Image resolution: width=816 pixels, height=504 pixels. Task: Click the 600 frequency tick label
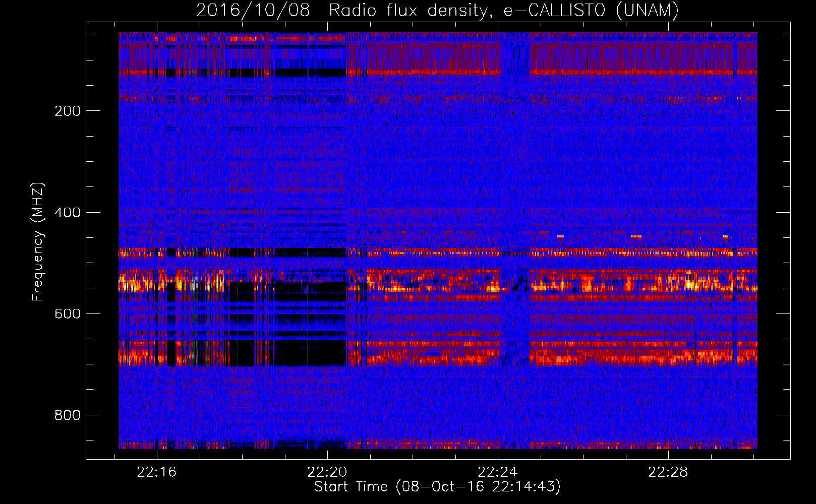click(68, 313)
